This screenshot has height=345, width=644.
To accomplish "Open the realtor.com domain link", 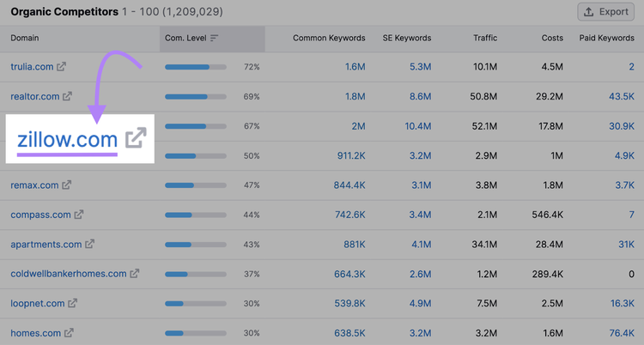I will [35, 96].
